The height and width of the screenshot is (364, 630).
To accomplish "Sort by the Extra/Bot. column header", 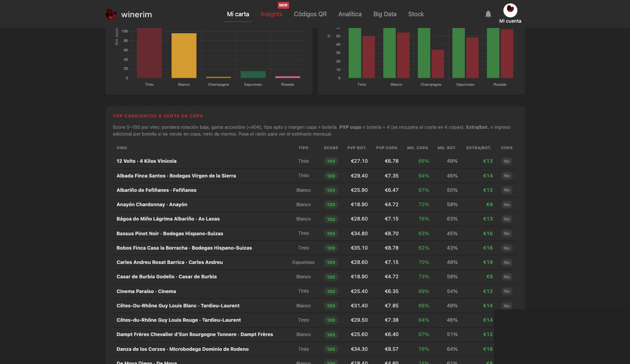I will (478, 148).
